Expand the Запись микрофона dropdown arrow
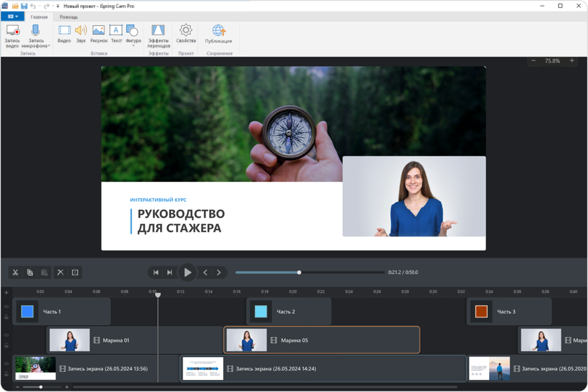 (49, 46)
